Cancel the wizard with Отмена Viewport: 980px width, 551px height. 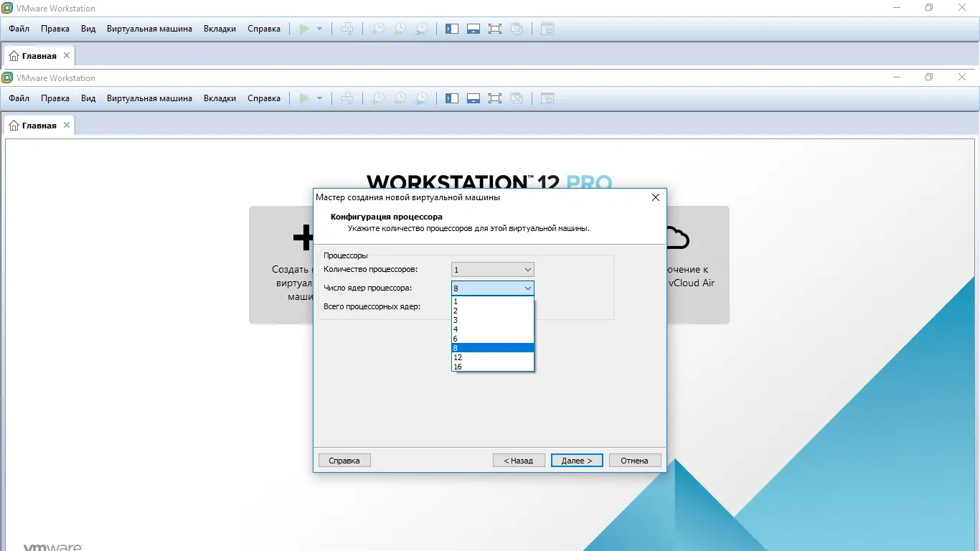pyautogui.click(x=635, y=461)
